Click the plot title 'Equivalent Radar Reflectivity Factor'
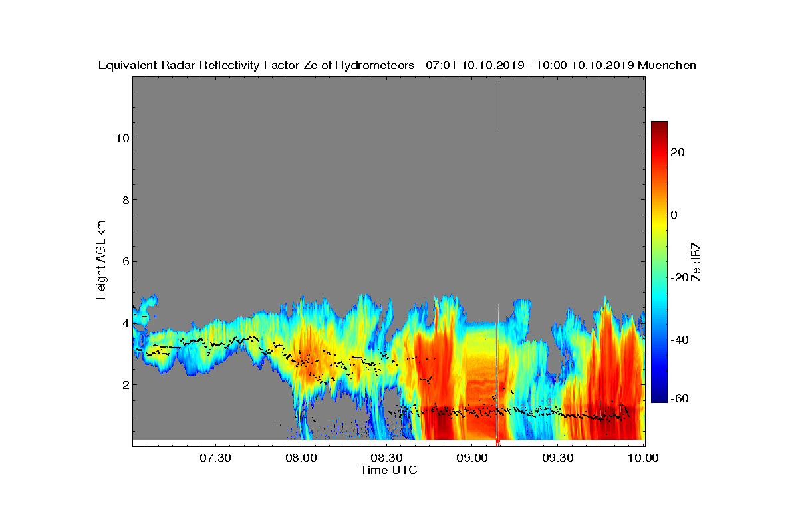The height and width of the screenshot is (532, 798). point(199,65)
